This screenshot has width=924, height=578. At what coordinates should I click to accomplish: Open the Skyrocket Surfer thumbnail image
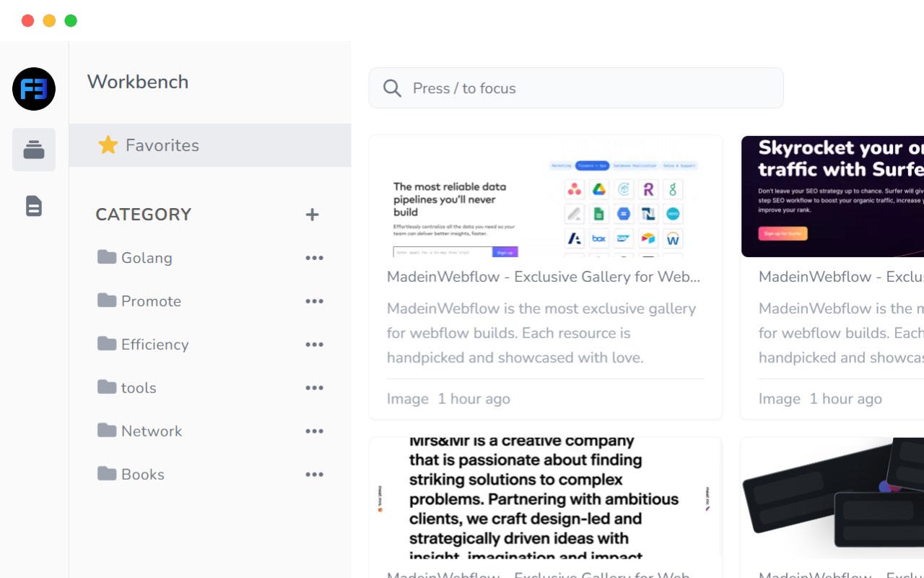(832, 197)
